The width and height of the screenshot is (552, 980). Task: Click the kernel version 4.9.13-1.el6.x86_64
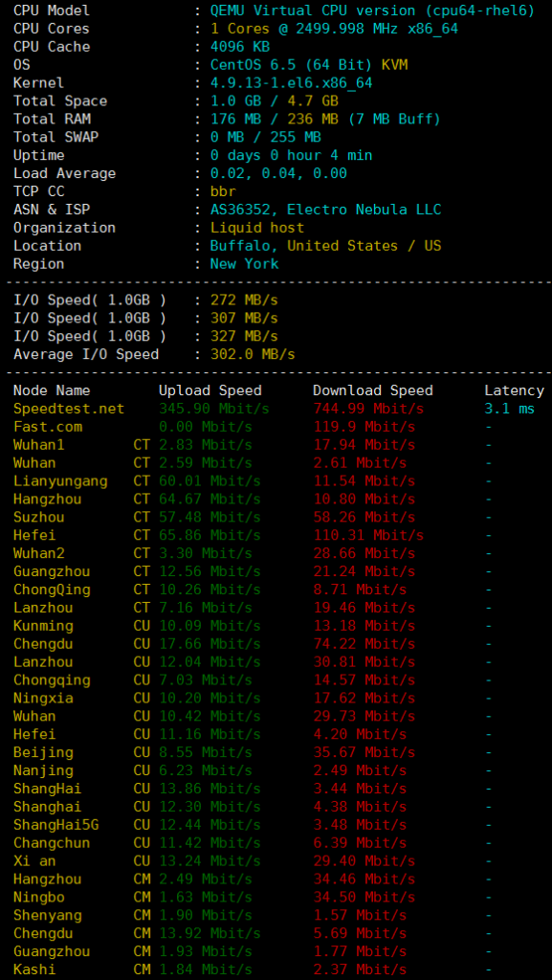click(x=292, y=83)
